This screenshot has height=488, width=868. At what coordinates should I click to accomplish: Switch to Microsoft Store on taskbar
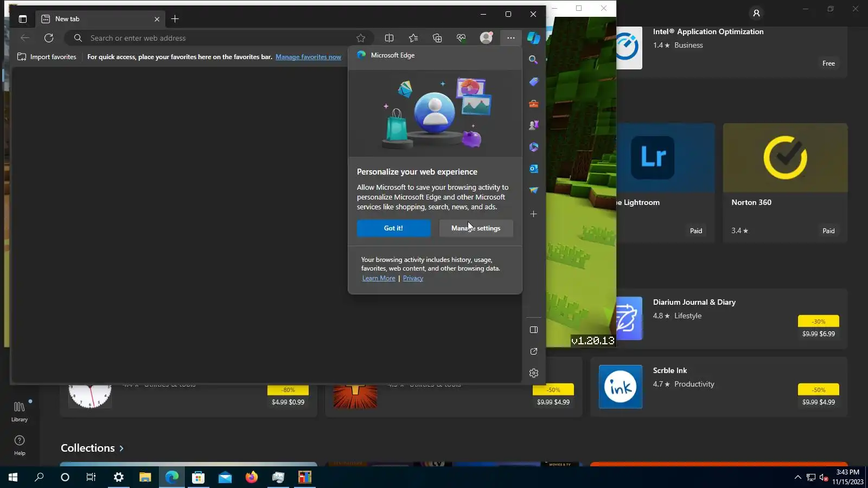(x=198, y=477)
